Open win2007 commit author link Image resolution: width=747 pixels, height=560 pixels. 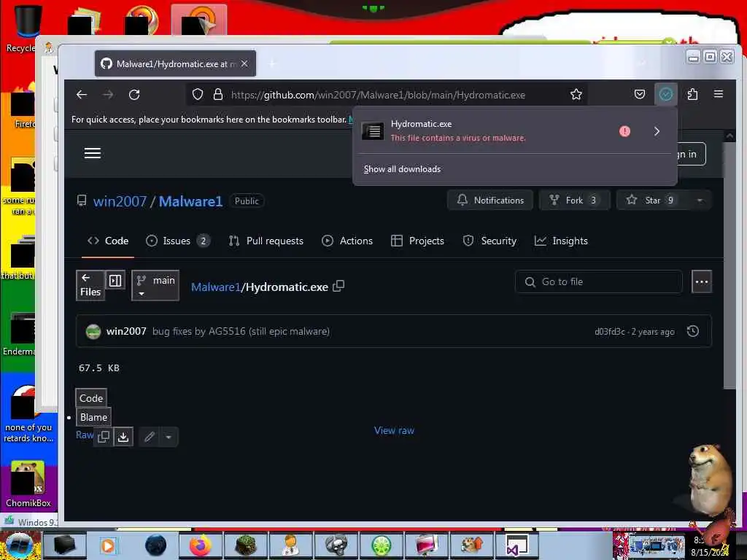coord(126,332)
